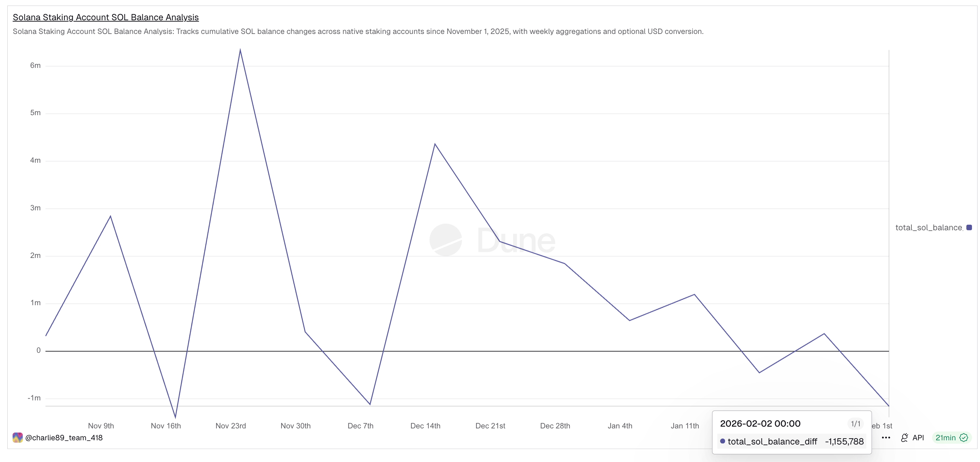
Task: Click the Nov 23rd axis label
Action: point(230,426)
